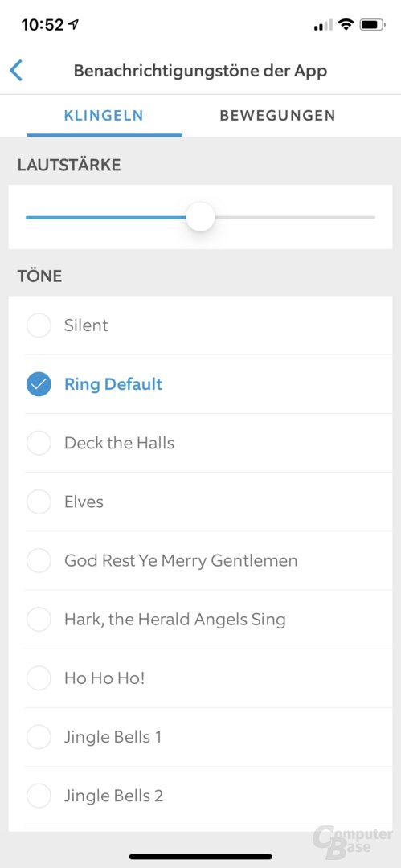Viewport: 401px width, 868px height.
Task: Tap the battery icon in status bar
Action: pyautogui.click(x=373, y=24)
